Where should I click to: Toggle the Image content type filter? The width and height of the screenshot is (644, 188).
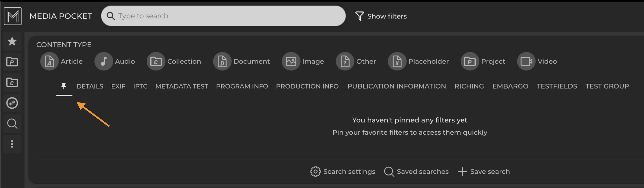303,61
